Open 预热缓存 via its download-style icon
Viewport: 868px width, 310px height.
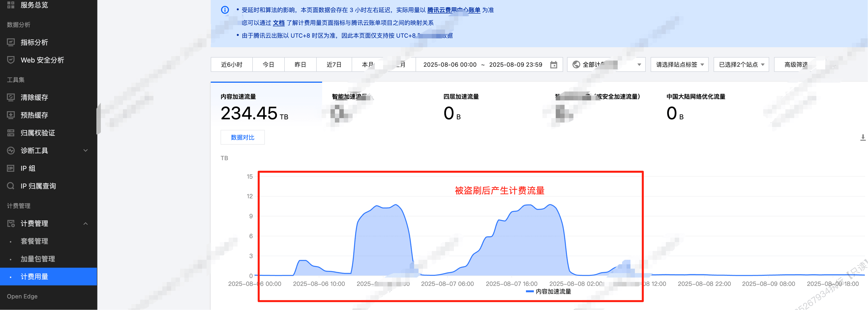[x=11, y=115]
